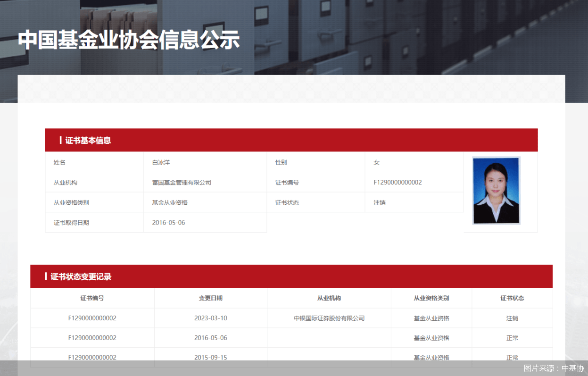Select F1290000000002 in the 2023-03-10 row
The height and width of the screenshot is (376, 588).
[92, 318]
